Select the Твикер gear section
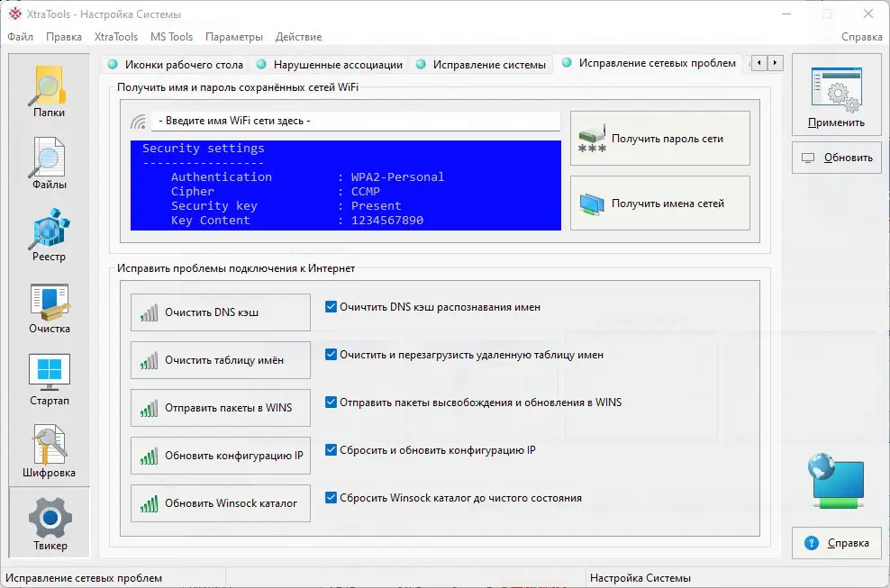The height and width of the screenshot is (588, 890). [x=50, y=523]
